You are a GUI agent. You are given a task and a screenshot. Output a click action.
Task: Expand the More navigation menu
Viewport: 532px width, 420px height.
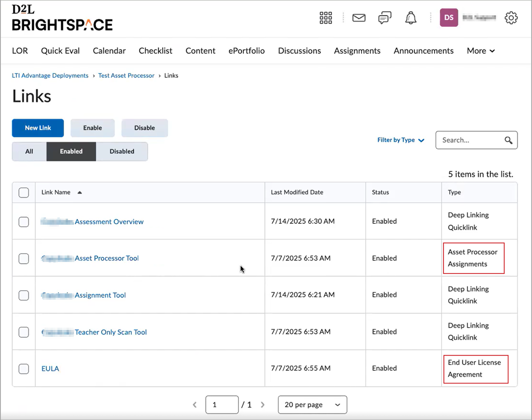pos(481,51)
